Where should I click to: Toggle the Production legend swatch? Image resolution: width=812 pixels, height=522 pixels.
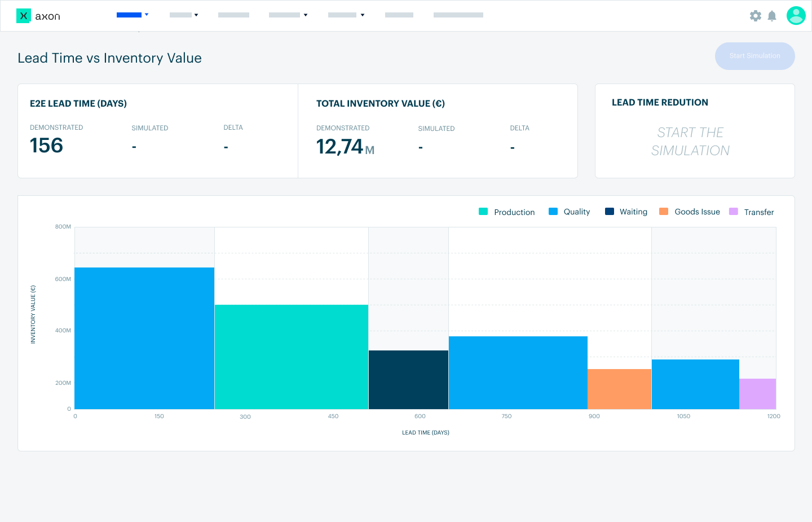pos(483,212)
